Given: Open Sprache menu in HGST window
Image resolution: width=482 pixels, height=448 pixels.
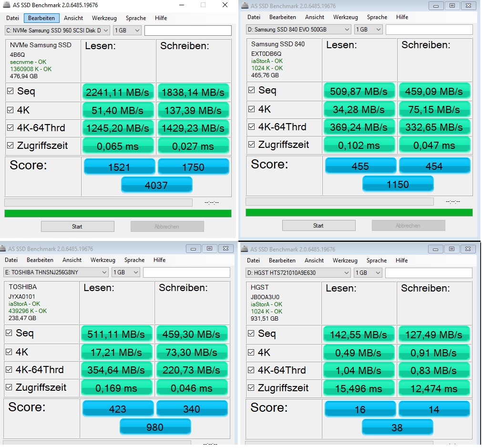Looking at the screenshot, I should coord(377,260).
